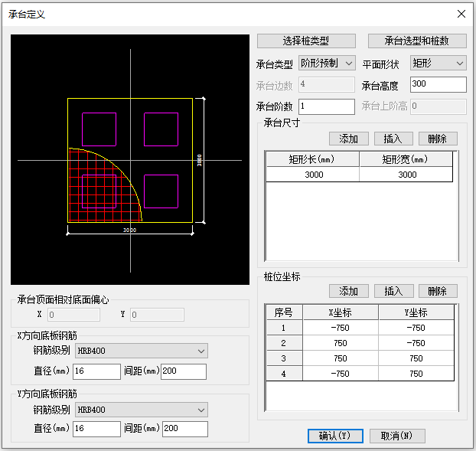Cancel the dialog with 取消(N)
476x451 pixels.
click(396, 436)
